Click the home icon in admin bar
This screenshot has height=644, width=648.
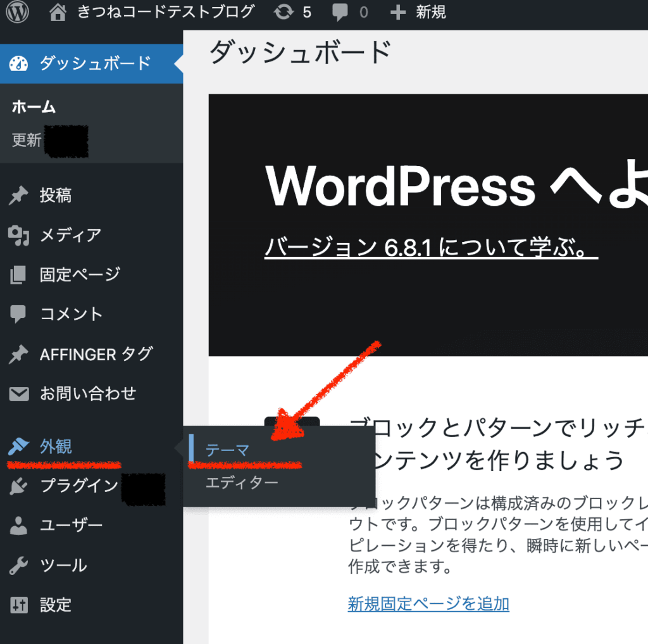pyautogui.click(x=58, y=12)
